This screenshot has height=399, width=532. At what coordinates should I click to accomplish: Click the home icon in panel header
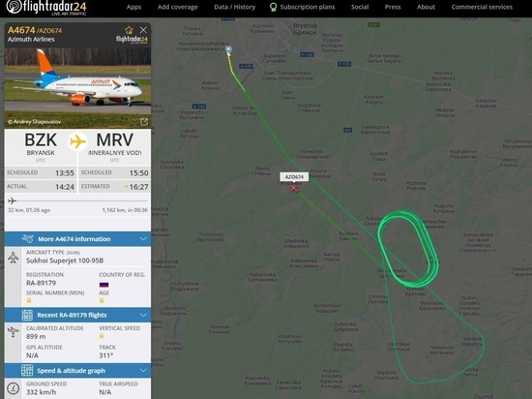[129, 30]
